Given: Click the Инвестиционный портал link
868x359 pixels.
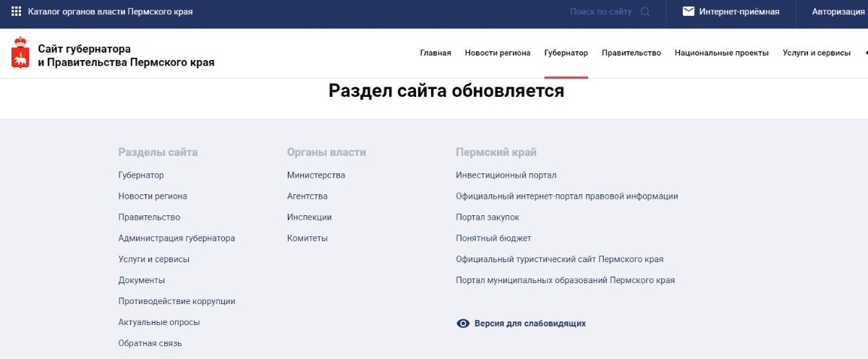Looking at the screenshot, I should (506, 176).
